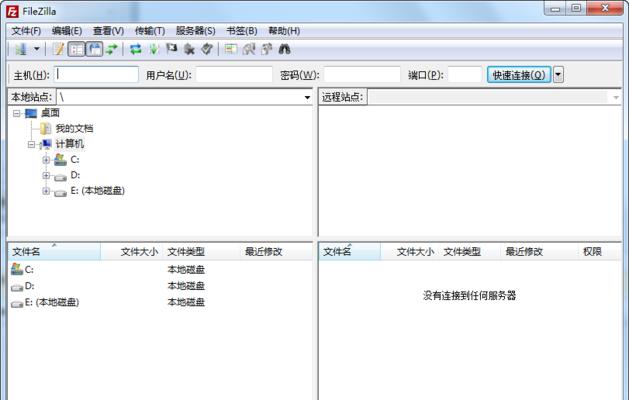Toggle the transfer queue display
The height and width of the screenshot is (400, 629).
point(112,49)
